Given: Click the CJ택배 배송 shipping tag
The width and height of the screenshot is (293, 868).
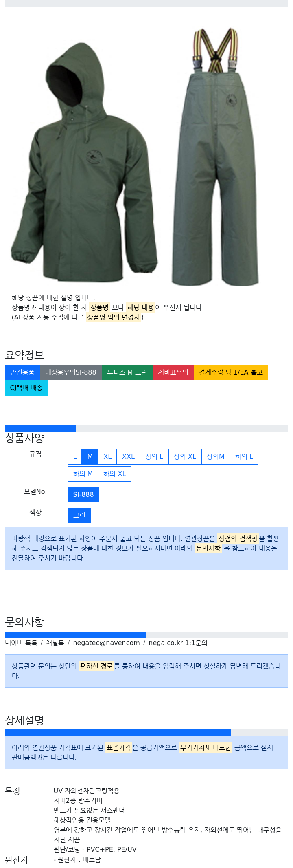Looking at the screenshot, I should point(26,388).
